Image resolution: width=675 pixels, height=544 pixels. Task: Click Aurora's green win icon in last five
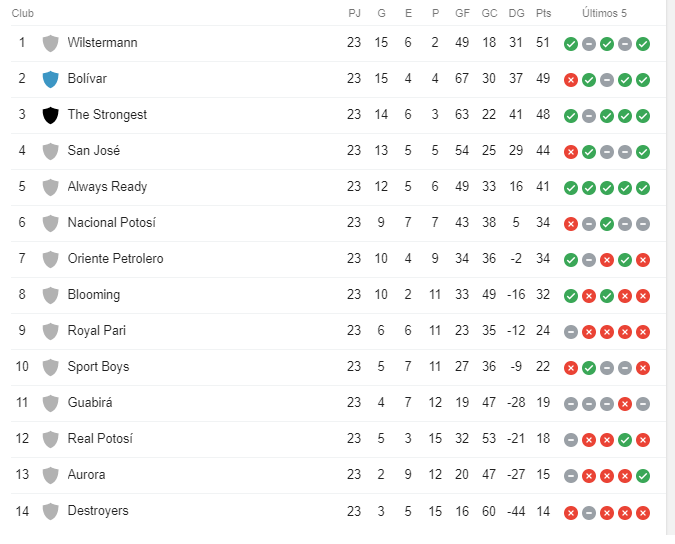tap(643, 476)
